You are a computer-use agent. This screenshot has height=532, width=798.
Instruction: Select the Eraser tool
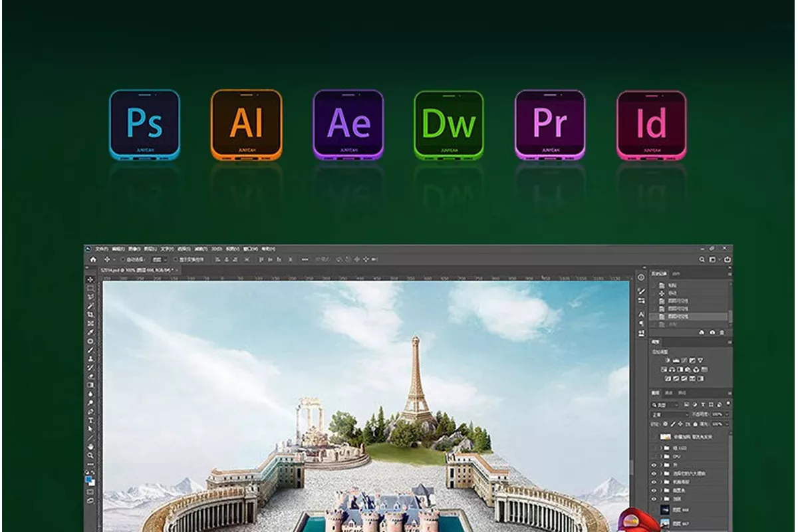91,376
